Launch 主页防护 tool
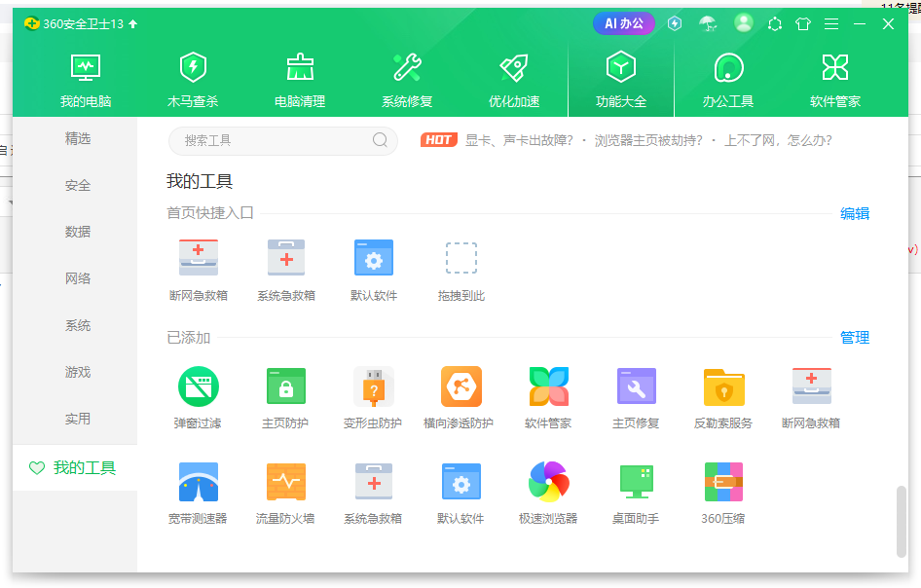The image size is (921, 588). coord(285,397)
